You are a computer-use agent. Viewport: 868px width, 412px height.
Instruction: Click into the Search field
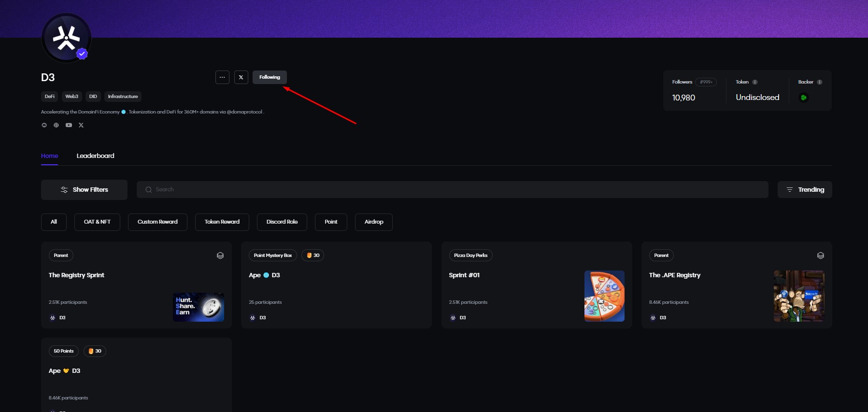coord(452,190)
